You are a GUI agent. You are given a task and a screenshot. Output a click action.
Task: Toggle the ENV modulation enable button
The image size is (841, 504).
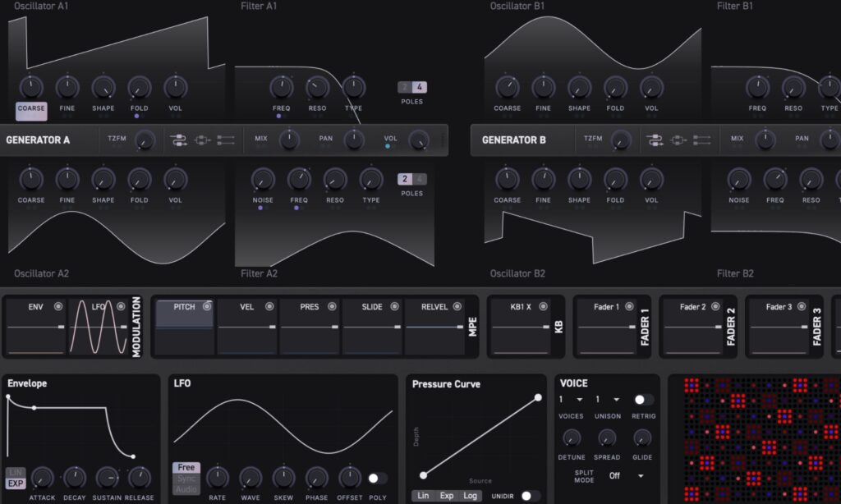[x=58, y=307]
